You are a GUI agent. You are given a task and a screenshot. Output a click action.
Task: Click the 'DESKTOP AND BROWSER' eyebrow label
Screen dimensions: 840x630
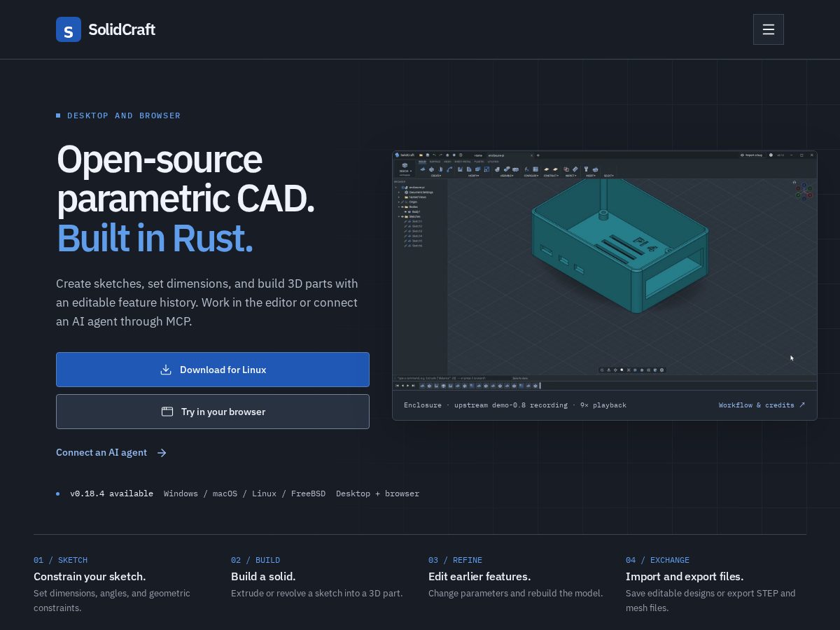coord(124,115)
